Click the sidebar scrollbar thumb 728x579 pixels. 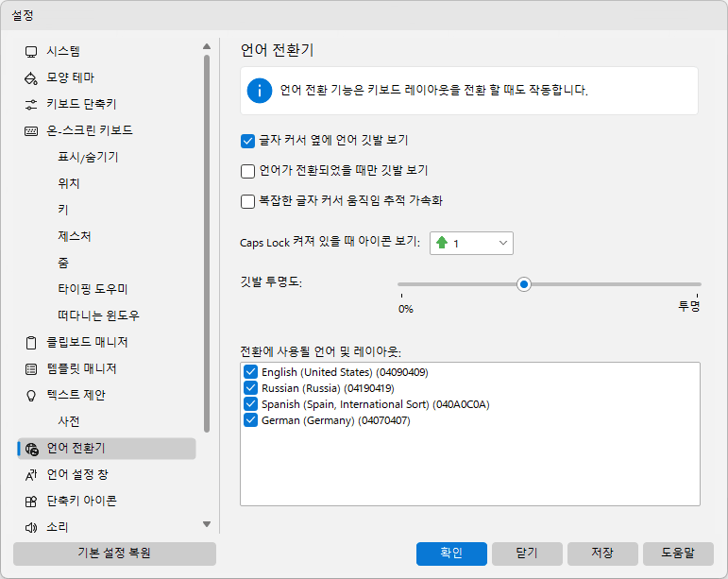pyautogui.click(x=207, y=244)
